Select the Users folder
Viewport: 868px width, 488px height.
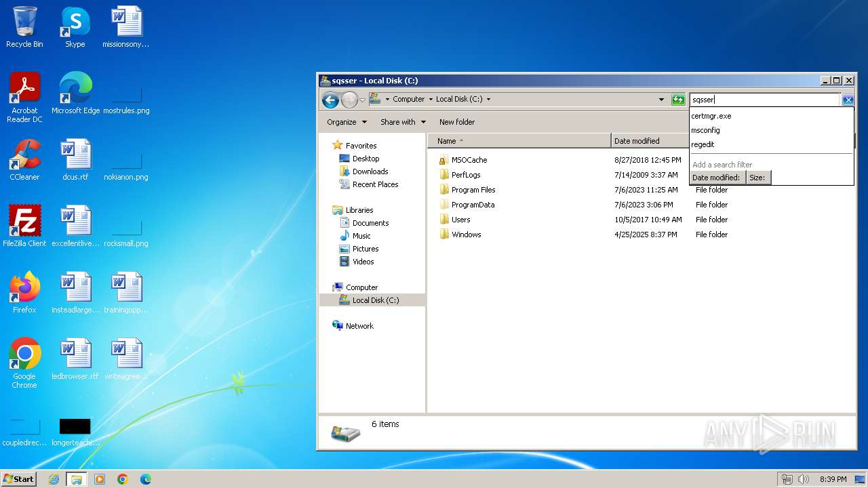[460, 220]
